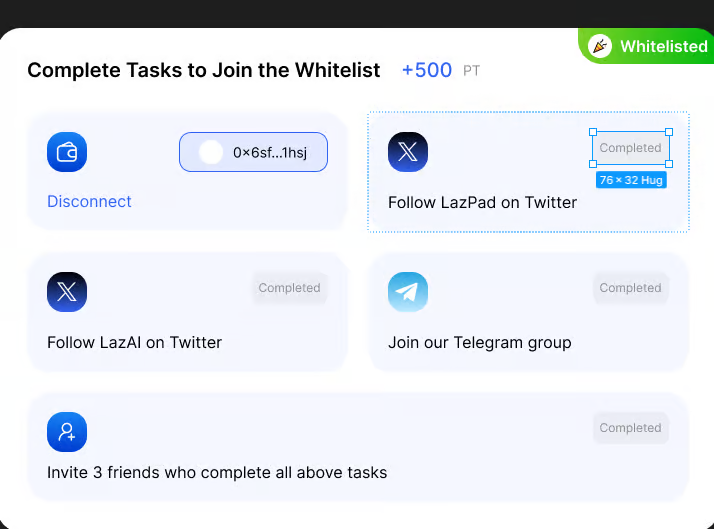Click the Completed button for Telegram group
This screenshot has height=529, width=714.
pos(630,288)
